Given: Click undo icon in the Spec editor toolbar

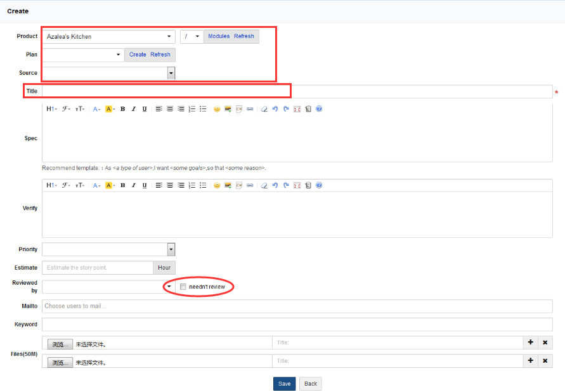Looking at the screenshot, I should coord(275,109).
